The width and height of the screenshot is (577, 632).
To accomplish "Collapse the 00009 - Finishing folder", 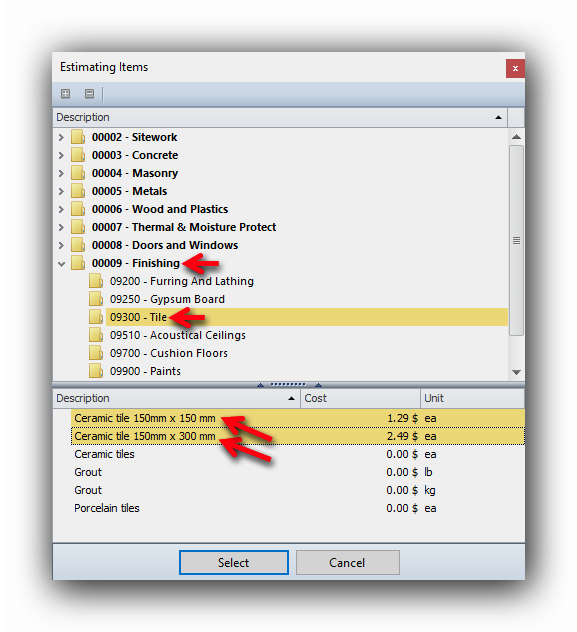I will tap(61, 264).
